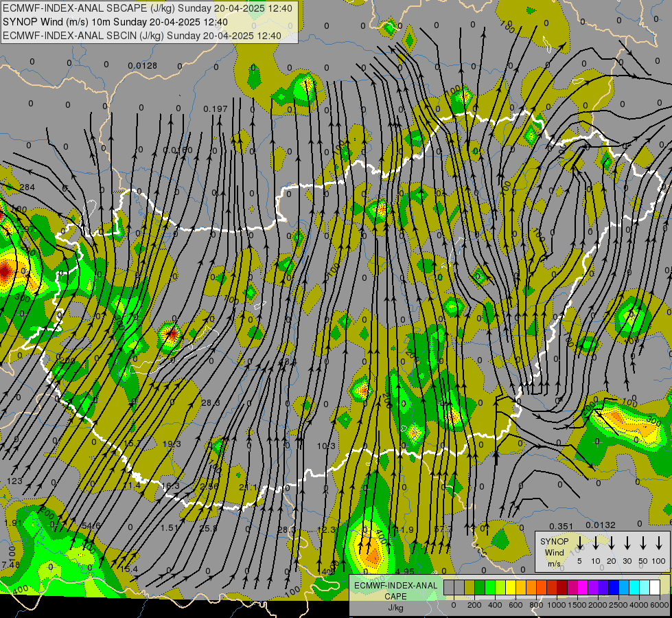Click the map value '4.95'

tap(404, 571)
